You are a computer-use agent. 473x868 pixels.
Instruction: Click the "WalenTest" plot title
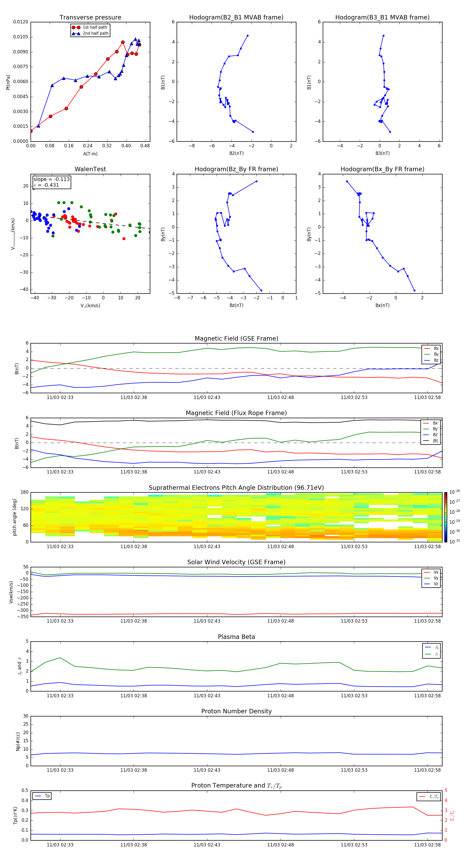point(90,169)
